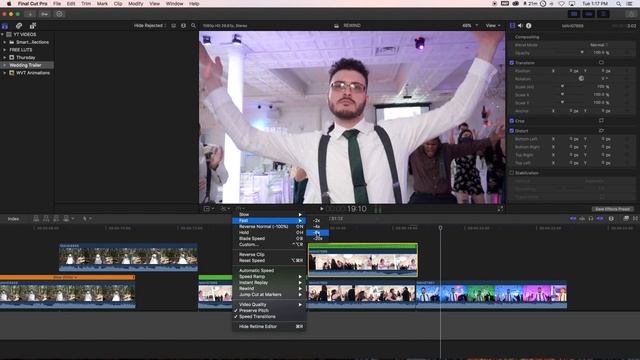Expand the Thursday event
The height and width of the screenshot is (360, 640).
(x=5, y=58)
